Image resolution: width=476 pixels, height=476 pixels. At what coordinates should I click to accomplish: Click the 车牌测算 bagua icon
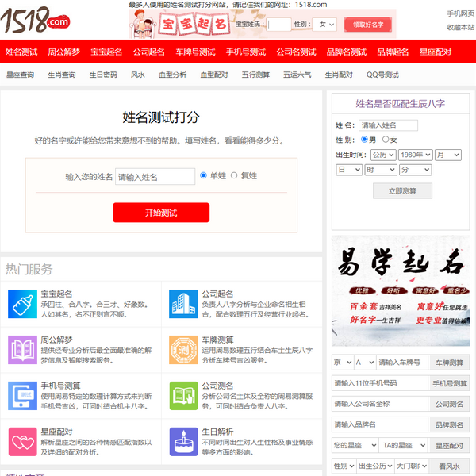[182, 348]
